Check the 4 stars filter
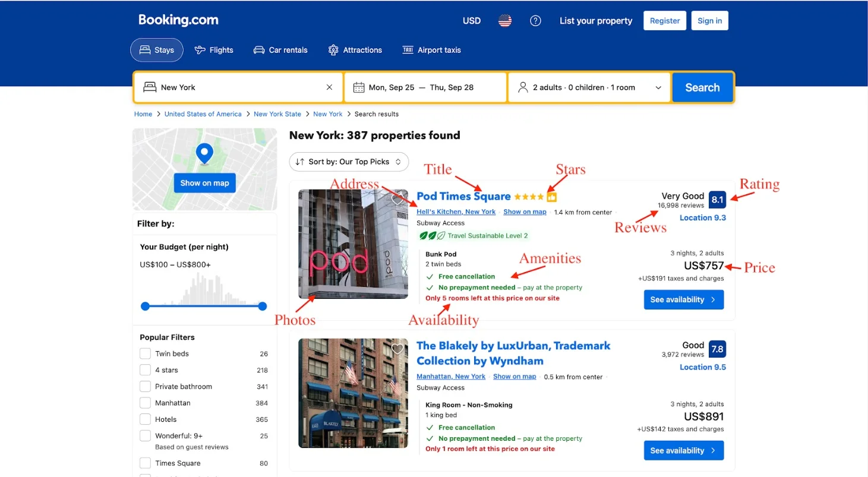Viewport: 868px width, 477px height. 145,370
